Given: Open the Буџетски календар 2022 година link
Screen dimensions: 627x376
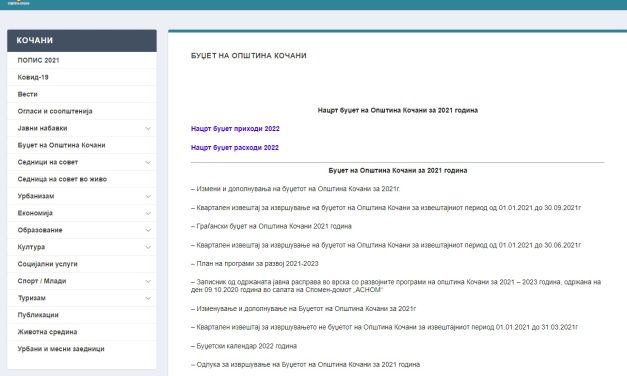Looking at the screenshot, I should tap(246, 346).
